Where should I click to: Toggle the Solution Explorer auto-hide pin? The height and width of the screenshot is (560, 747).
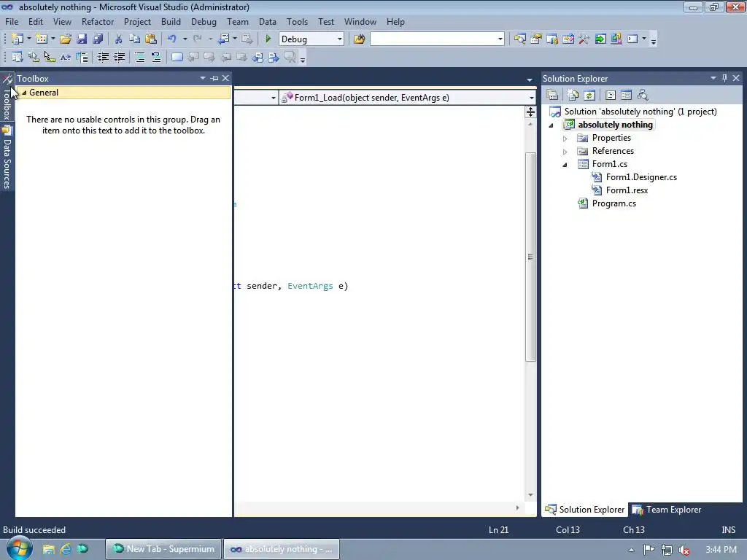pyautogui.click(x=724, y=78)
